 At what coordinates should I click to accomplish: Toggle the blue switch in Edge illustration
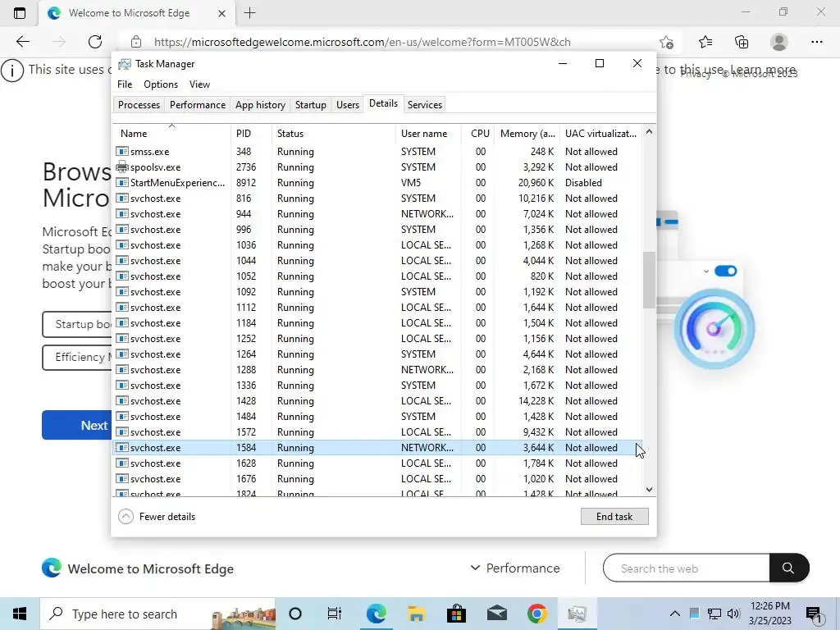point(725,271)
